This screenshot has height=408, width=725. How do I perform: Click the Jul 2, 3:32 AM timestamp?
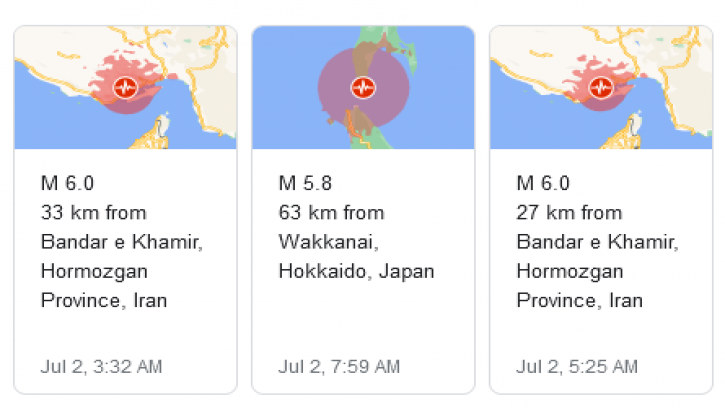101,367
